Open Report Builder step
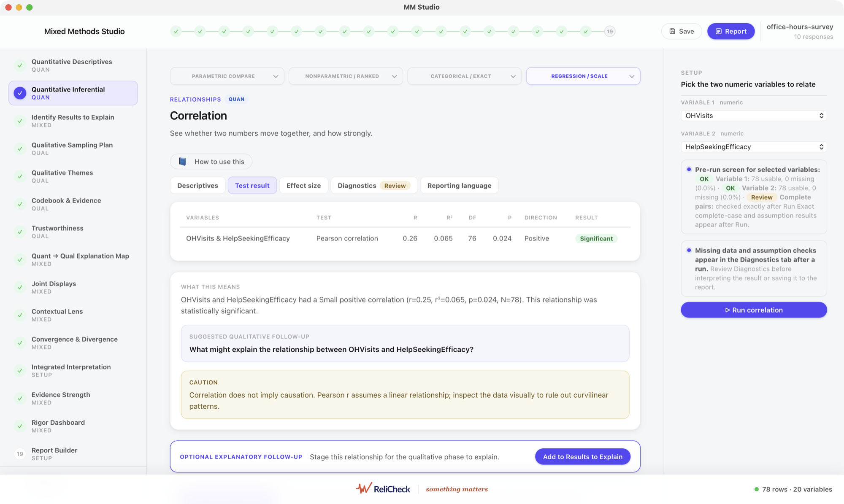This screenshot has width=844, height=504. pos(73,454)
